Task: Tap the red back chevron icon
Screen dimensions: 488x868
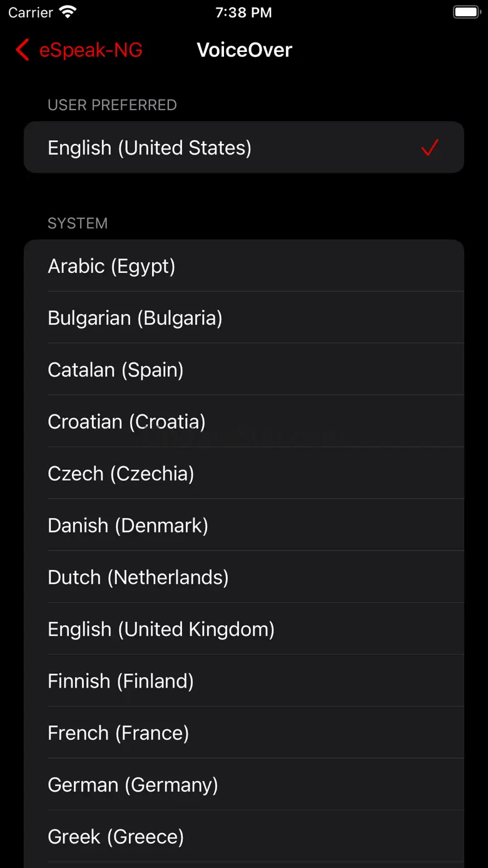Action: pyautogui.click(x=23, y=50)
